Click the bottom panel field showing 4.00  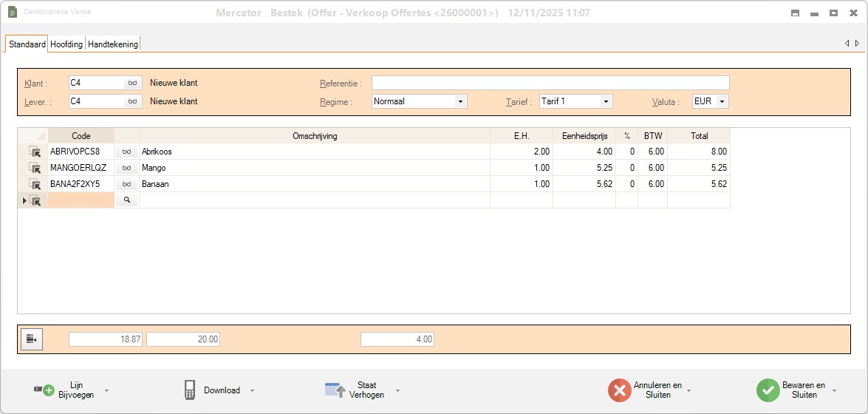[397, 339]
